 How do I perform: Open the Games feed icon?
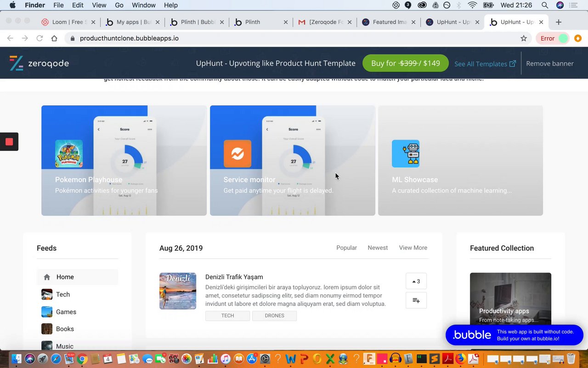pyautogui.click(x=47, y=312)
